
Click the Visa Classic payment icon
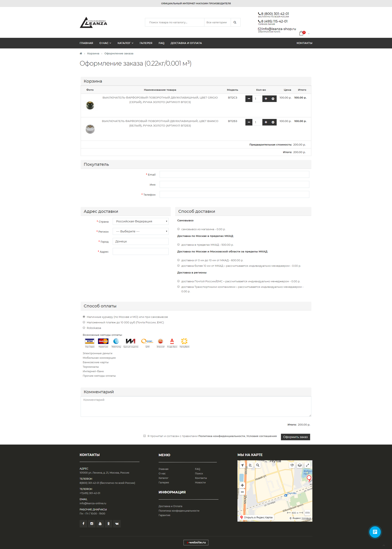(90, 341)
